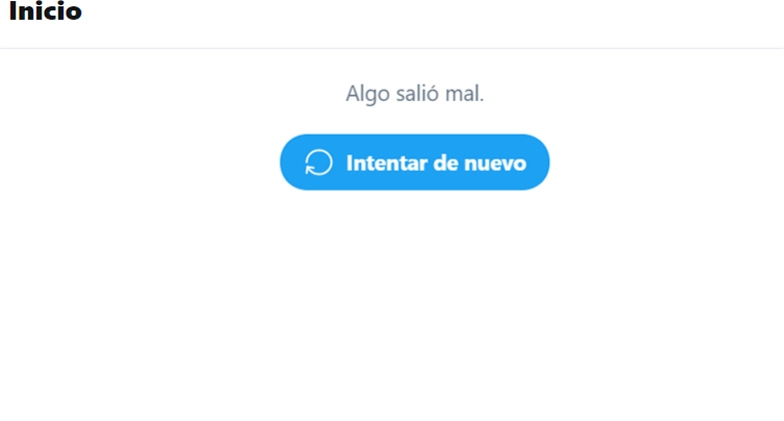Click the word mal in the error message
The height and width of the screenshot is (421, 784).
click(464, 93)
